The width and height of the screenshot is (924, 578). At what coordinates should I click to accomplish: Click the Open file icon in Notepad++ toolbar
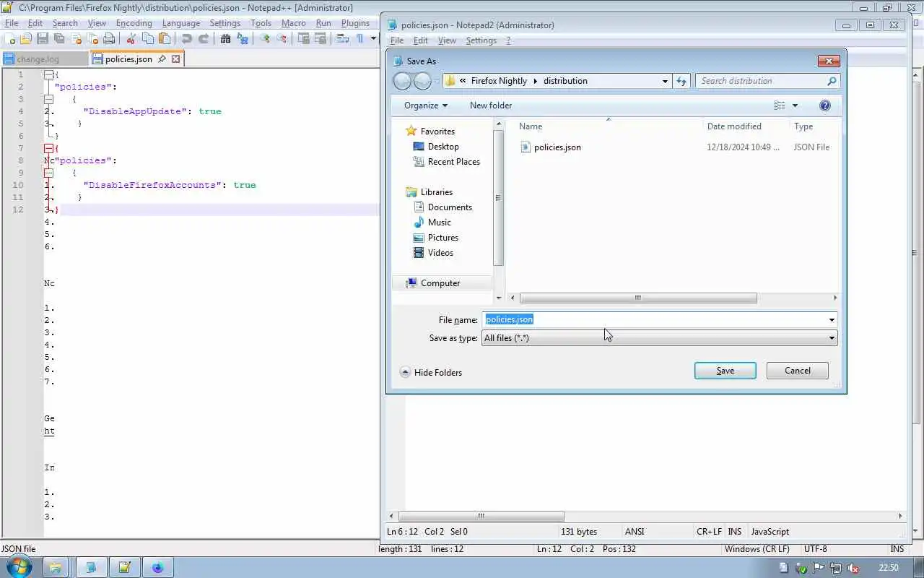click(26, 39)
